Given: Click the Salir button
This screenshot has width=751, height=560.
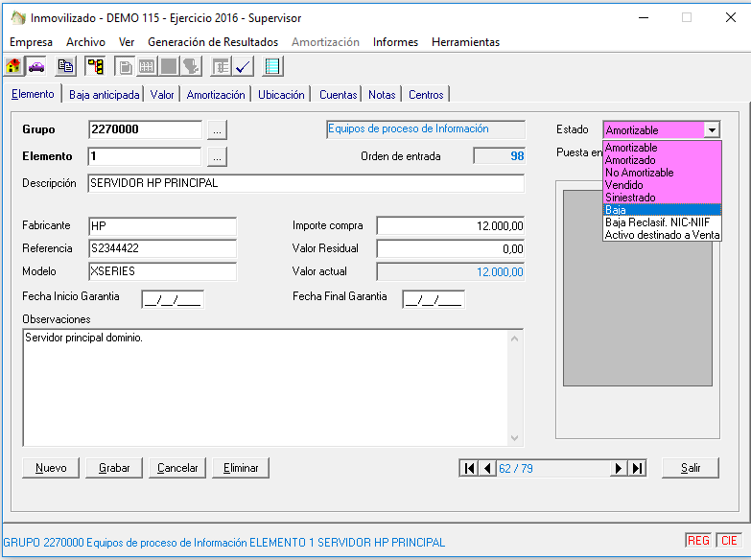Looking at the screenshot, I should pos(691,468).
